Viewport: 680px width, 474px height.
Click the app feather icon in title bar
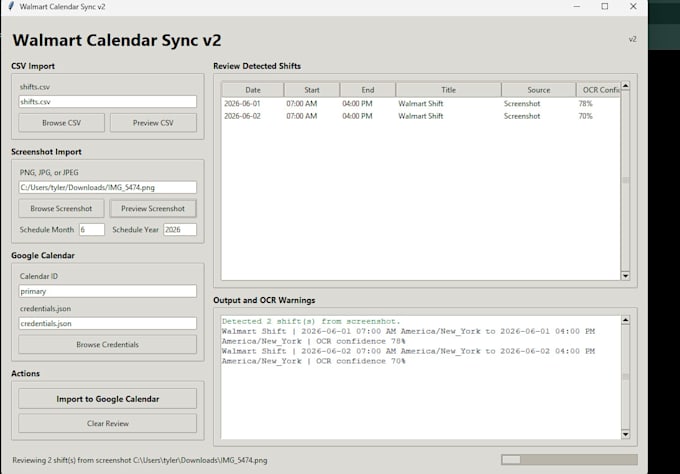(x=11, y=7)
